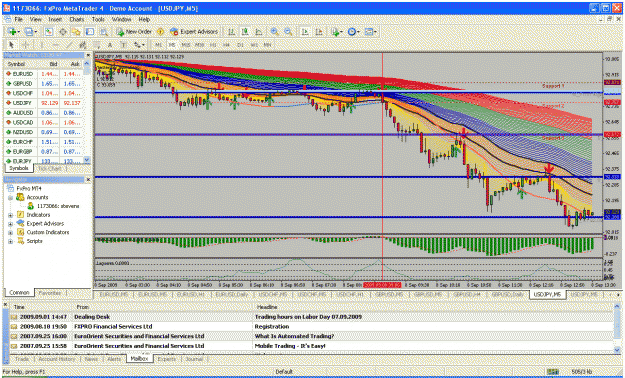Screen dimensions: 625x378
Task: Expand the Scripts tree node
Action: point(10,242)
